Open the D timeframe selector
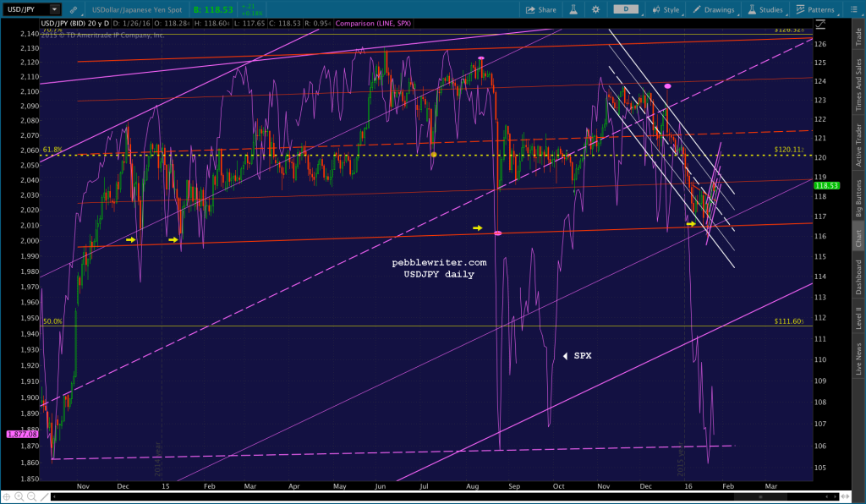 (626, 9)
